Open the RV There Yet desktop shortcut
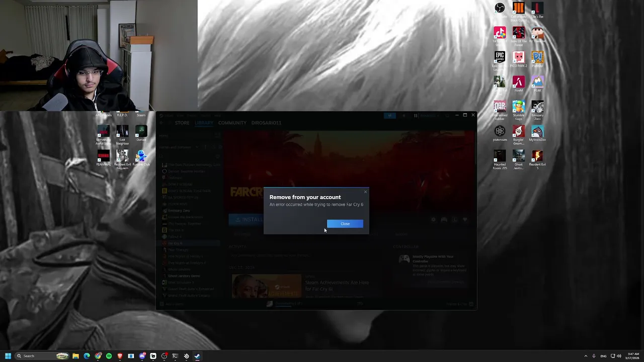Screen dimensions: 644x362 537,35
